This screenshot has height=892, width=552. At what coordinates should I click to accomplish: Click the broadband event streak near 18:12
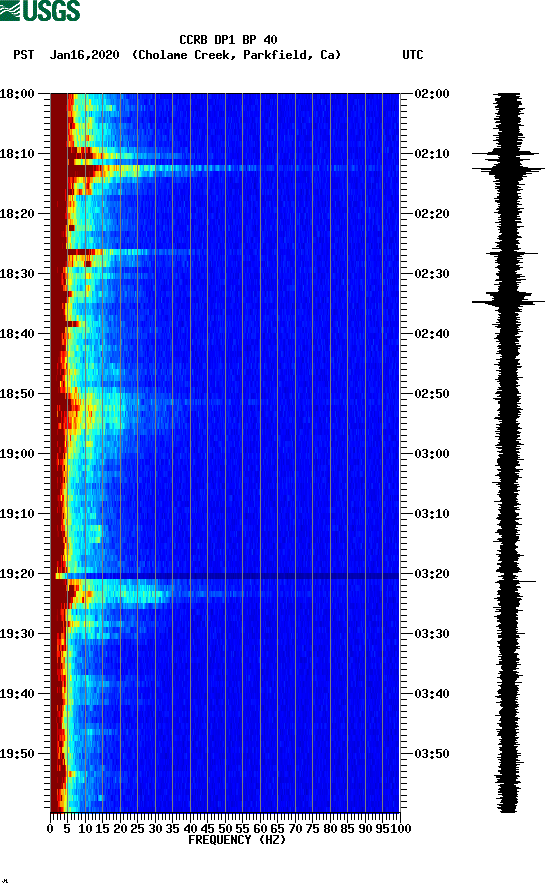[225, 168]
